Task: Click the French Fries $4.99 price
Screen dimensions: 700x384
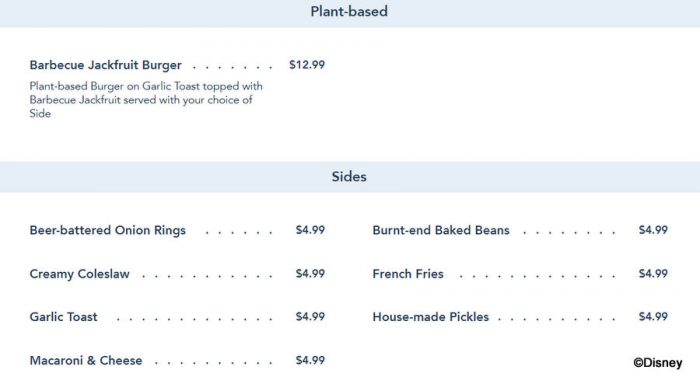Action: pyautogui.click(x=653, y=273)
